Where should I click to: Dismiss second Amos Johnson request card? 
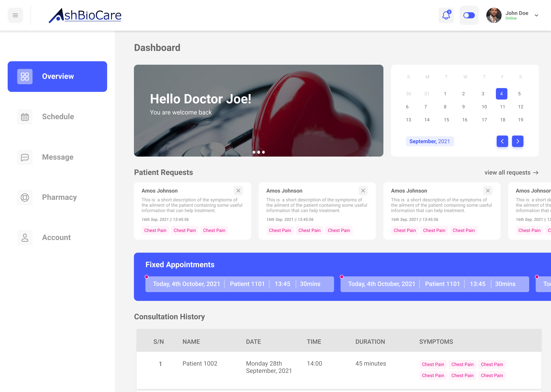[363, 191]
